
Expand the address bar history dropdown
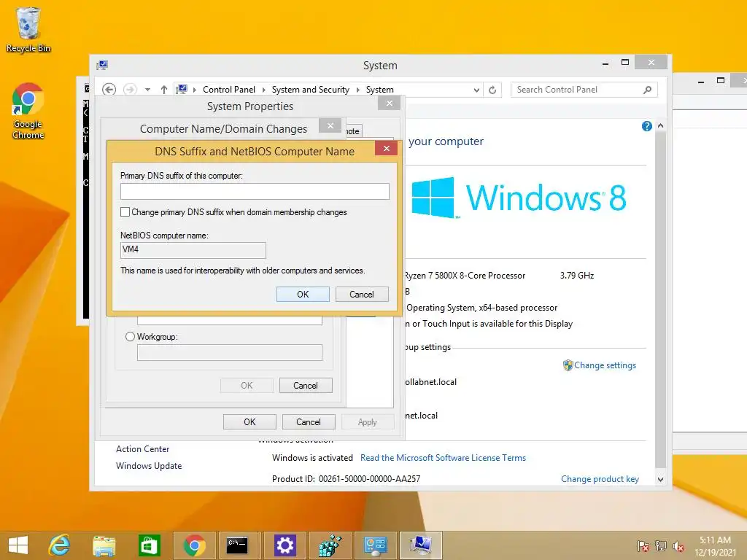click(476, 90)
